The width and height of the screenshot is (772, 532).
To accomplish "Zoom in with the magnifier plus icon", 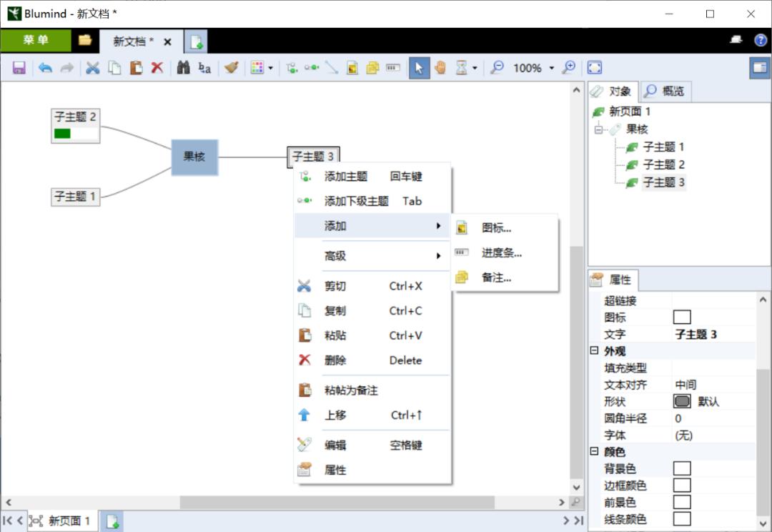I will click(x=570, y=67).
